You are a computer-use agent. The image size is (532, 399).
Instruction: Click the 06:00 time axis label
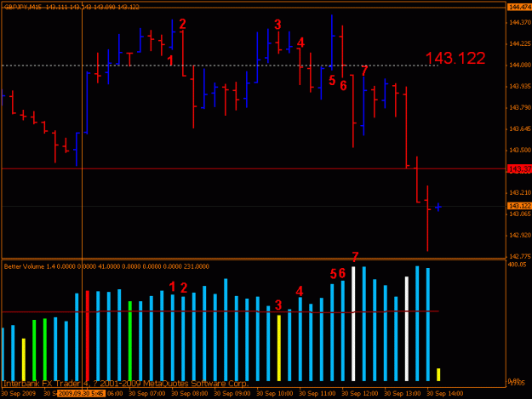tap(115, 394)
